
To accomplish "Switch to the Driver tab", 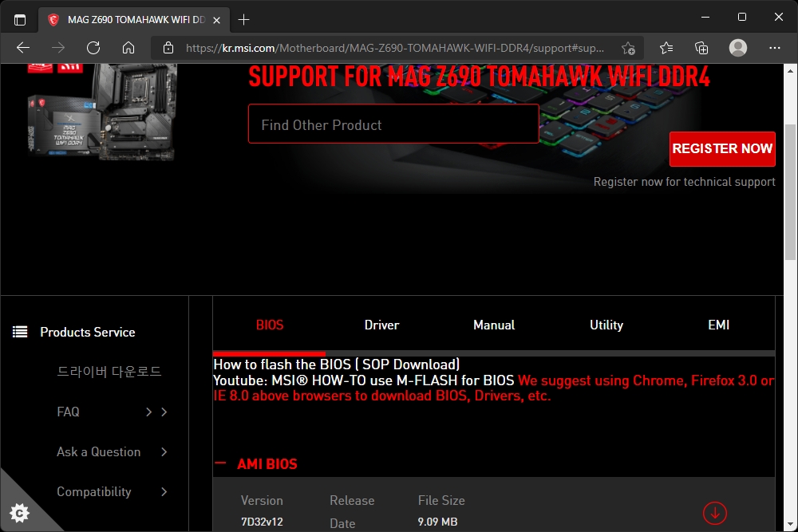I will coord(381,325).
